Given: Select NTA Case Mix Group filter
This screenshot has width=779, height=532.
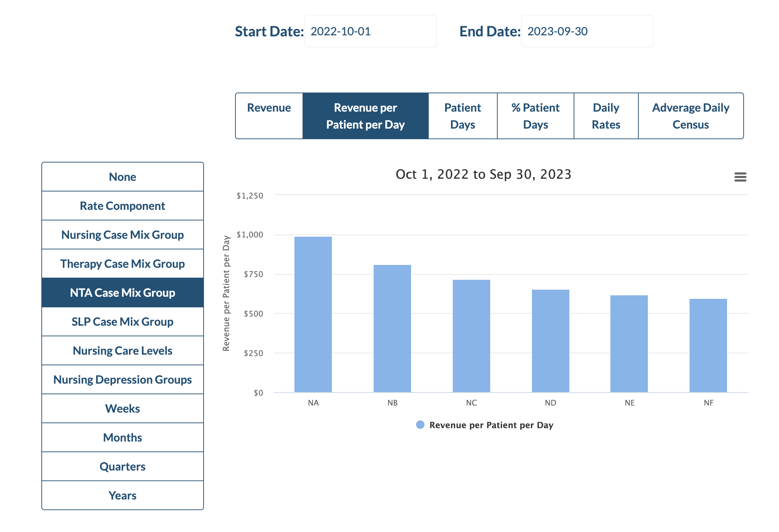Looking at the screenshot, I should click(123, 292).
